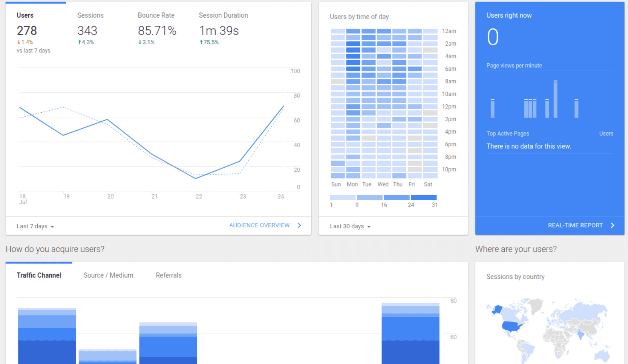The width and height of the screenshot is (628, 364).
Task: Click the second heatmap legend swatch near 9
Action: 370,197
